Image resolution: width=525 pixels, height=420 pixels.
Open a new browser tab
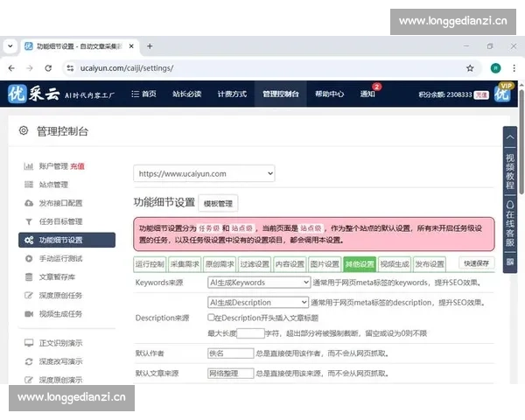150,46
